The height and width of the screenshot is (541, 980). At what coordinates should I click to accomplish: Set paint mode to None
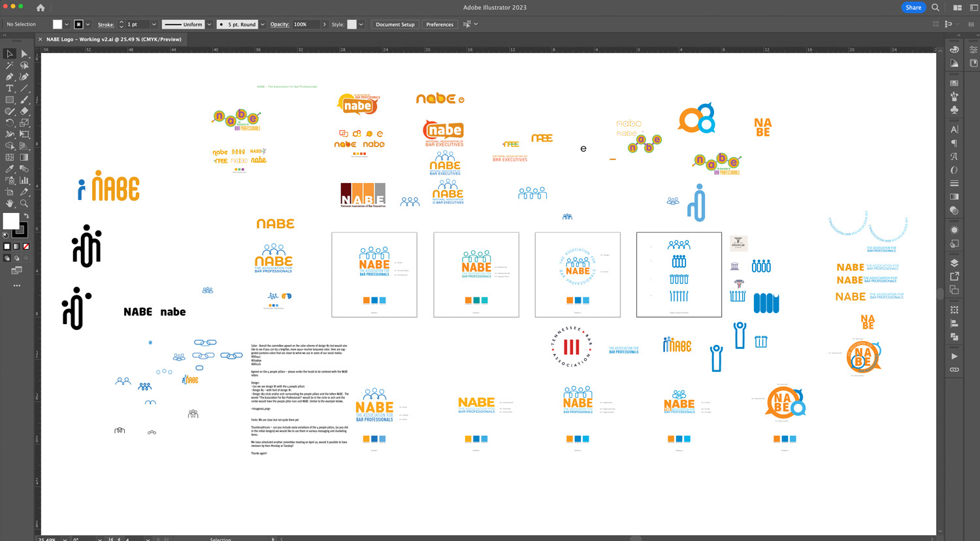pyautogui.click(x=26, y=246)
